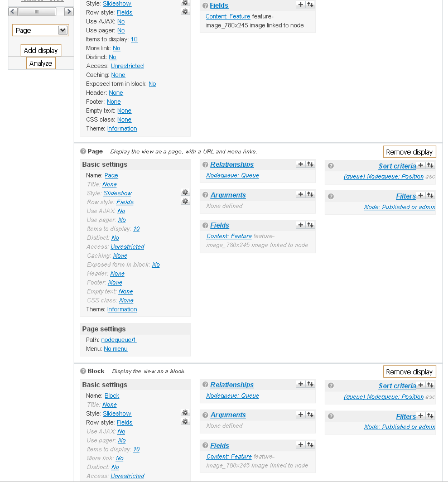Click the right arrow of the horizontal scrollbar
448x482 pixels.
point(69,12)
